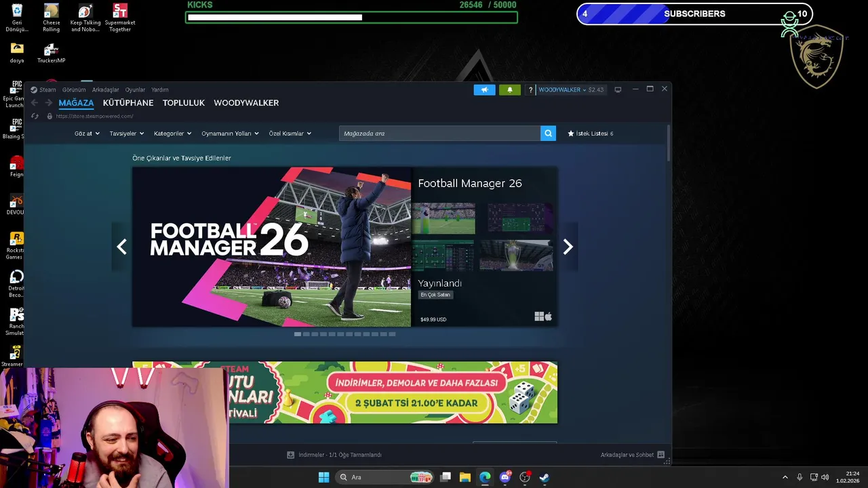Screen dimensions: 868x488
Task: Open Windows Start menu
Action: click(x=323, y=477)
